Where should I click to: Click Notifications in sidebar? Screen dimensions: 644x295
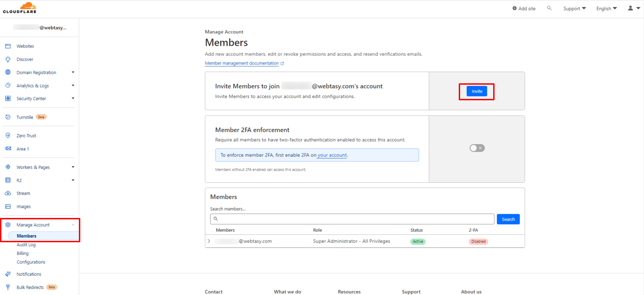pyautogui.click(x=29, y=274)
